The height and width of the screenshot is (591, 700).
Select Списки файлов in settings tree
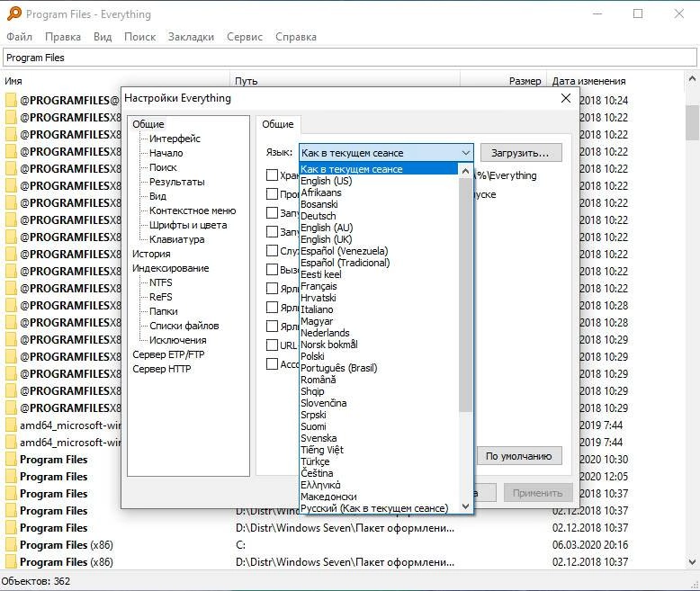click(184, 326)
